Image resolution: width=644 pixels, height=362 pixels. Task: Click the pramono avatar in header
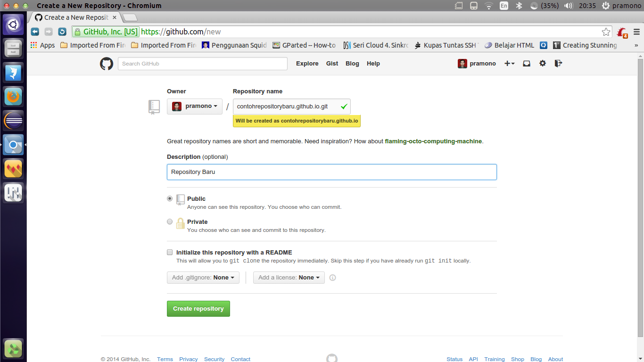[462, 64]
